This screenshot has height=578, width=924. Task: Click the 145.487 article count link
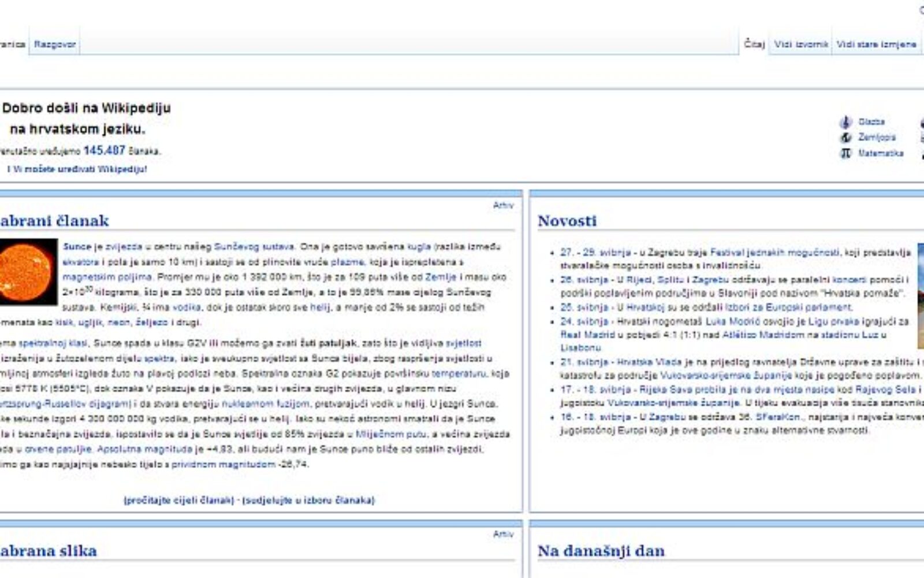(x=104, y=150)
